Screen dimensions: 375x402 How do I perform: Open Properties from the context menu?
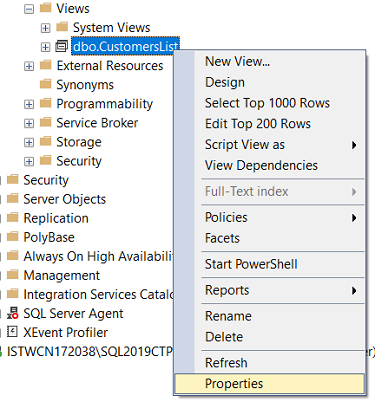tap(269, 383)
